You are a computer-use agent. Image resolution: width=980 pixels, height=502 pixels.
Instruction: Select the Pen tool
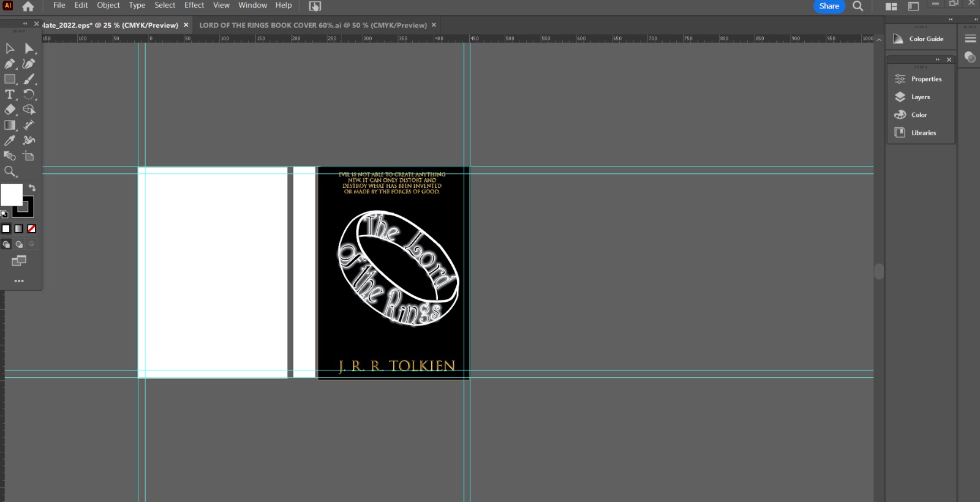tap(10, 64)
